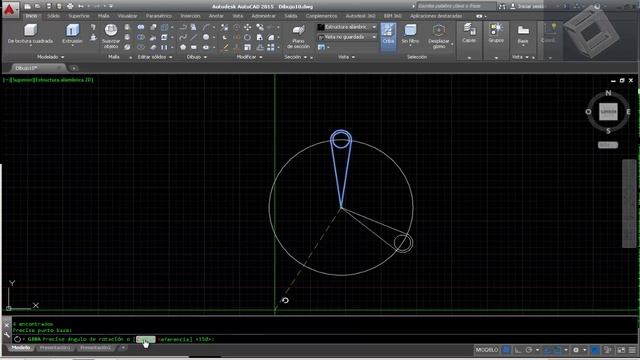
Task: Open the Insertar ribbon tab
Action: click(190, 16)
